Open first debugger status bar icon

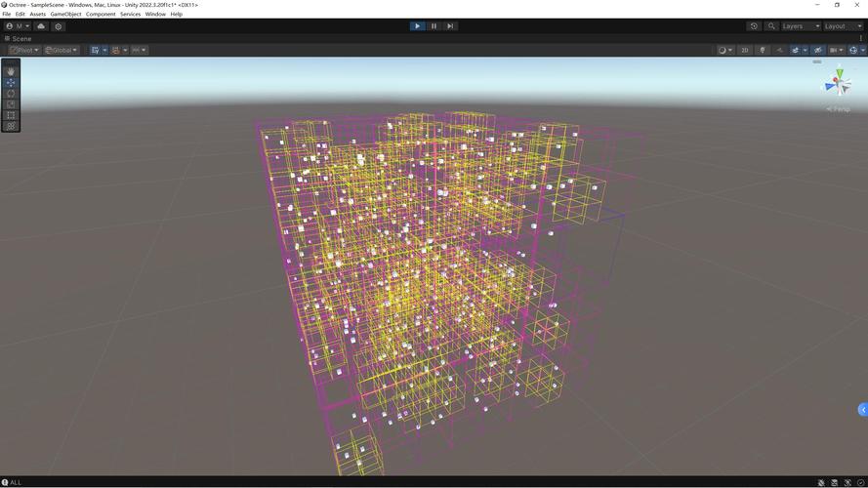pyautogui.click(x=821, y=482)
